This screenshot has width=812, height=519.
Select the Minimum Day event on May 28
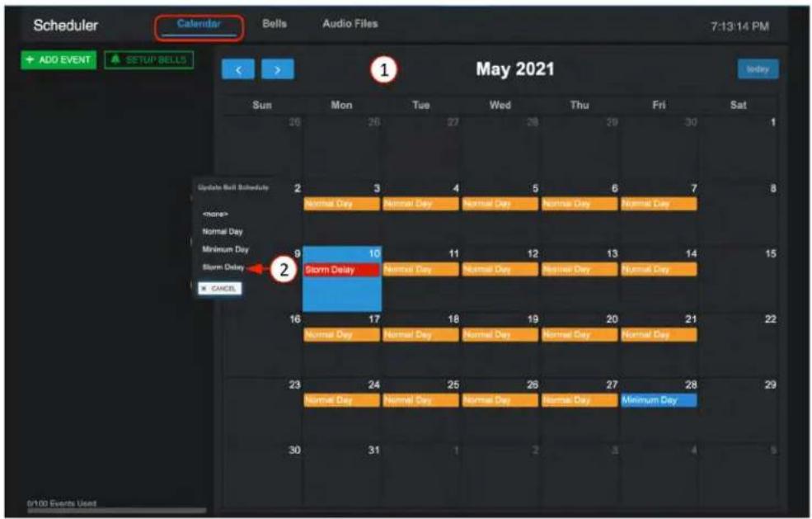point(659,400)
